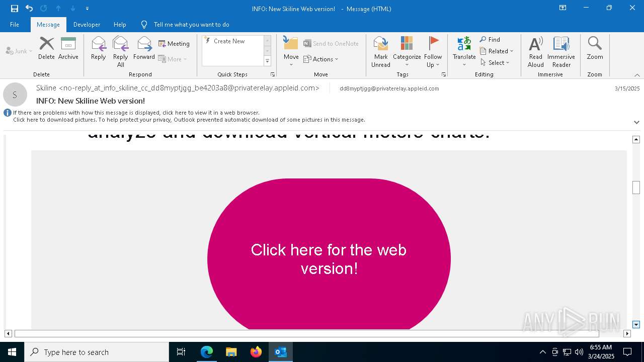Collapse the ribbon with the chevron
The width and height of the screenshot is (644, 362).
[x=637, y=75]
